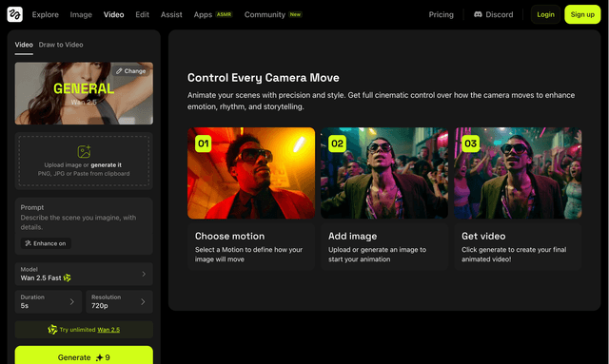Toggle the Enhance on prompt option

pyautogui.click(x=46, y=243)
